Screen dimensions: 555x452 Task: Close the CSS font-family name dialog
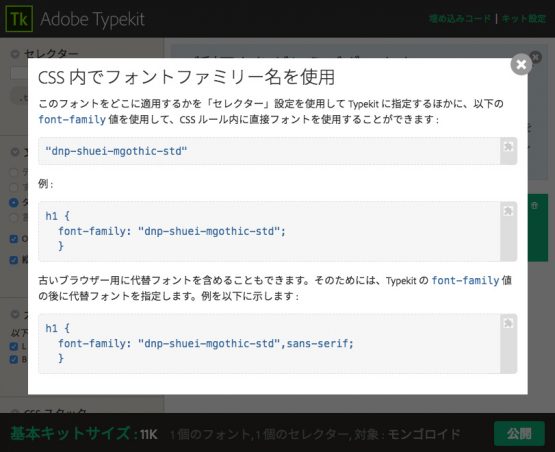[521, 64]
